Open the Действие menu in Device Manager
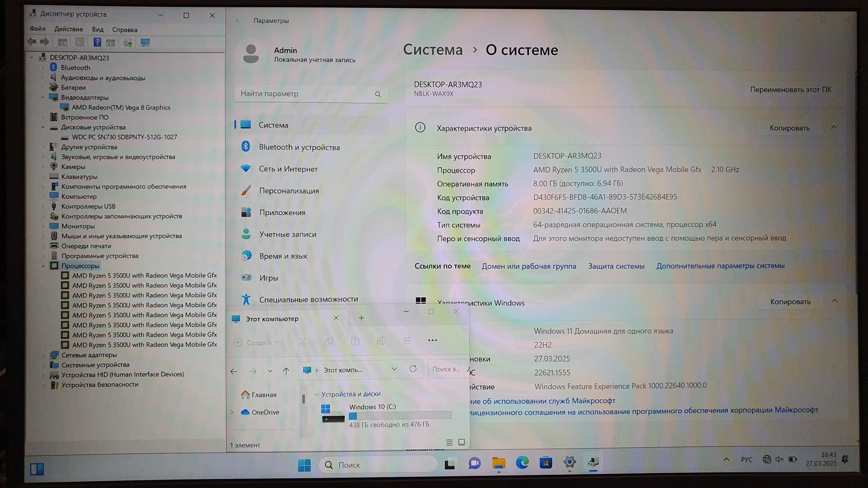 click(x=68, y=29)
